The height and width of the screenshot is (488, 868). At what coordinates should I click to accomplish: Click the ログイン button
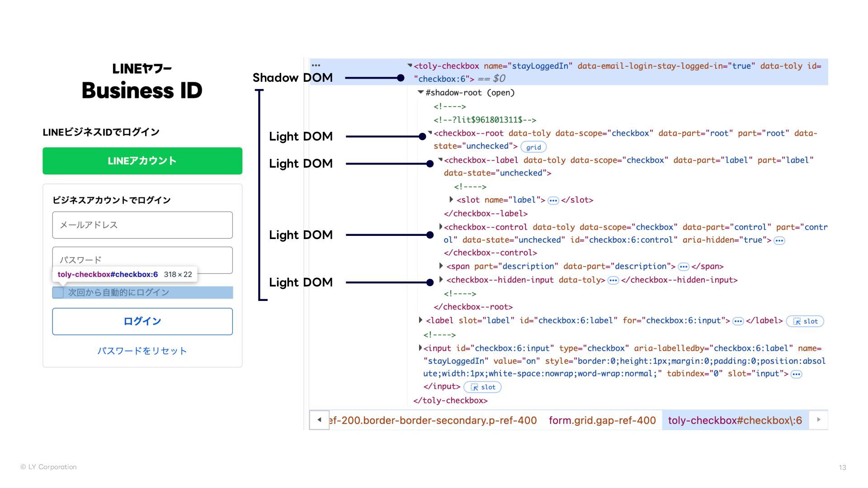[142, 322]
